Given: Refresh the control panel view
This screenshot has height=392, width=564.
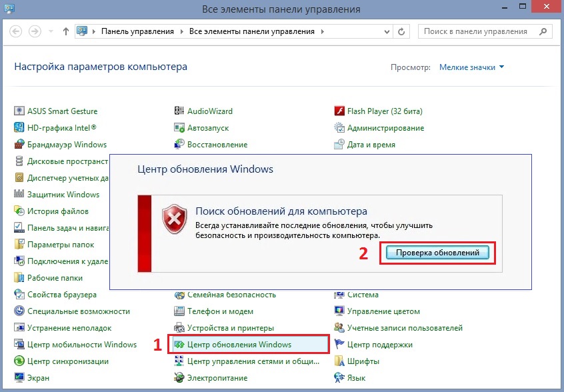Looking at the screenshot, I should click(401, 31).
